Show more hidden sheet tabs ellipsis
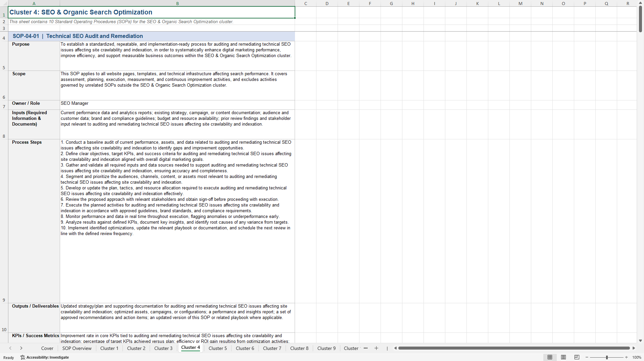Viewport: 644px width, 361px height. [x=365, y=348]
